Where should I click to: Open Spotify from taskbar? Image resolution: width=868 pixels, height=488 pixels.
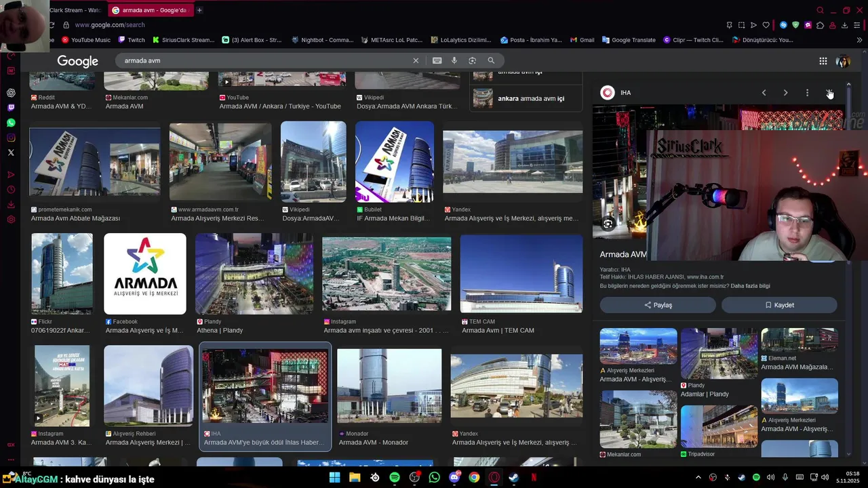(x=395, y=477)
